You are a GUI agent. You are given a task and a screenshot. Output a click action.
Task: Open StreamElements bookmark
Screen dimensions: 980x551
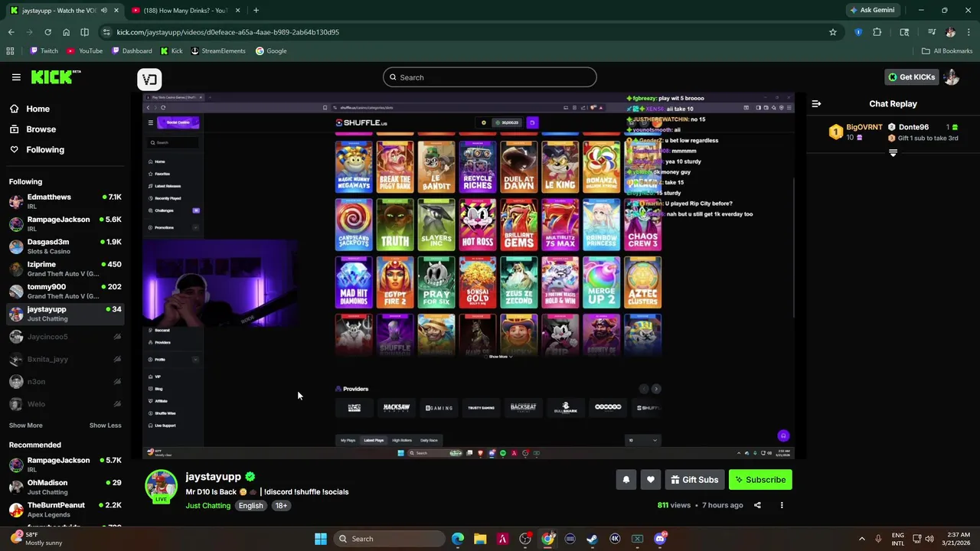[x=217, y=51]
